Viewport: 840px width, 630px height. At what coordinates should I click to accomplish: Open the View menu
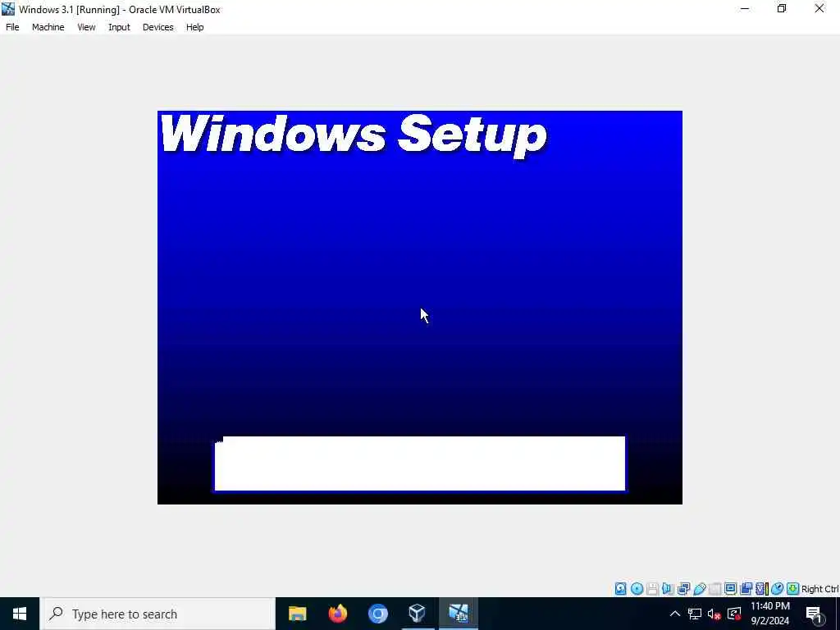click(x=86, y=27)
